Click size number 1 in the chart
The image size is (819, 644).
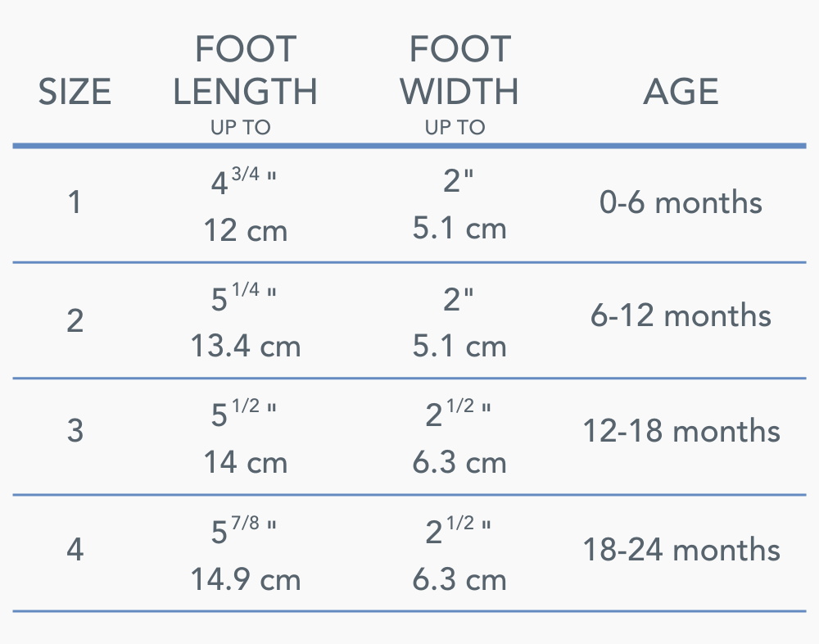tap(75, 202)
